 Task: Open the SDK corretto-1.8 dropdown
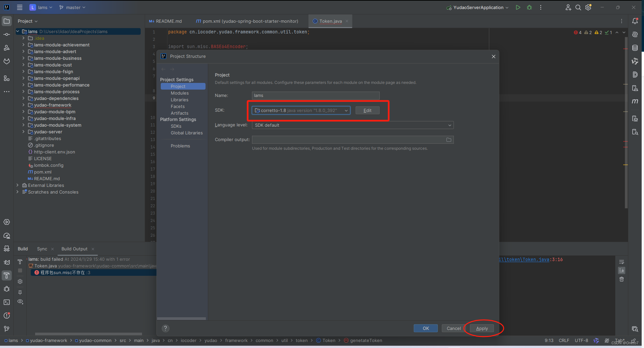point(301,110)
